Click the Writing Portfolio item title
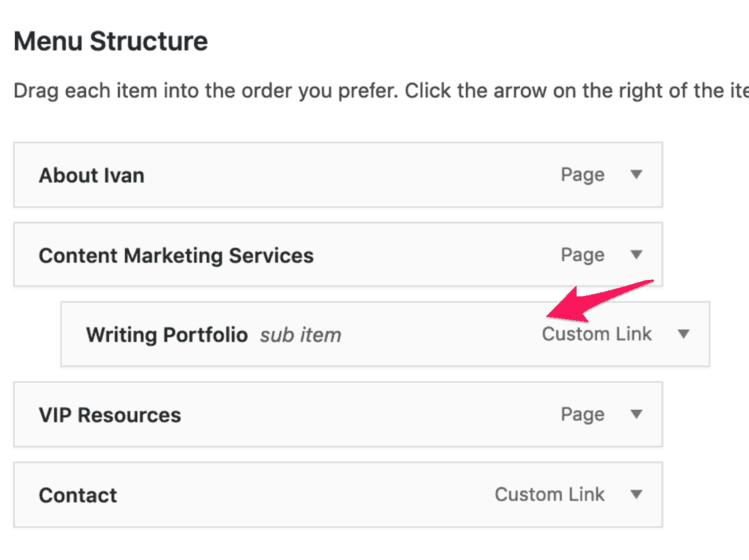Viewport: 749px width, 560px height. click(167, 335)
